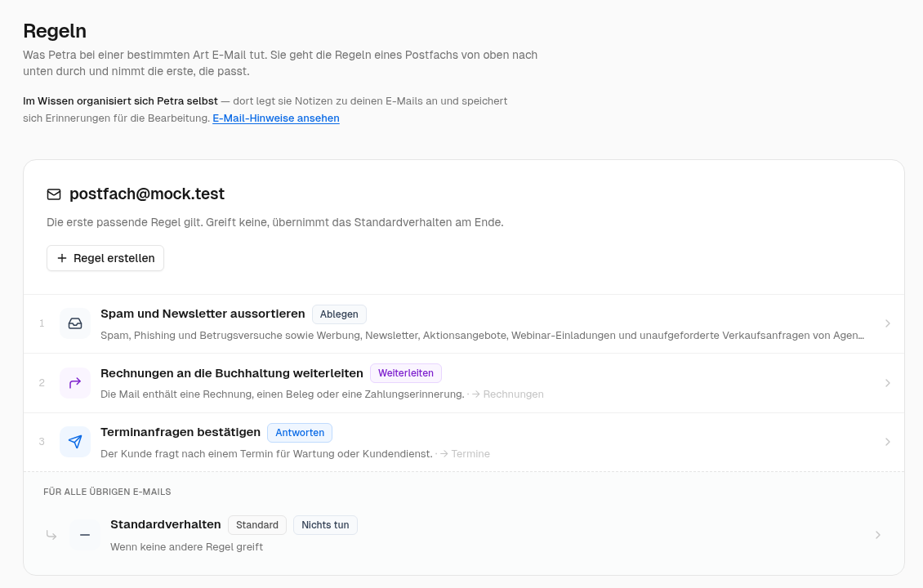Image resolution: width=923 pixels, height=588 pixels.
Task: Open the Terminanfragen bestätigen rule chevron
Action: 888,442
